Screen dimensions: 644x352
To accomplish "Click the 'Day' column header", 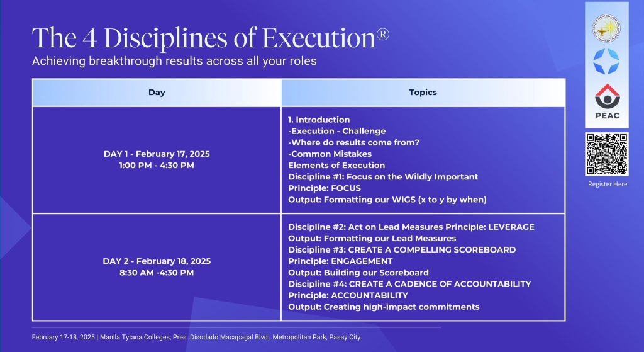I will [157, 93].
